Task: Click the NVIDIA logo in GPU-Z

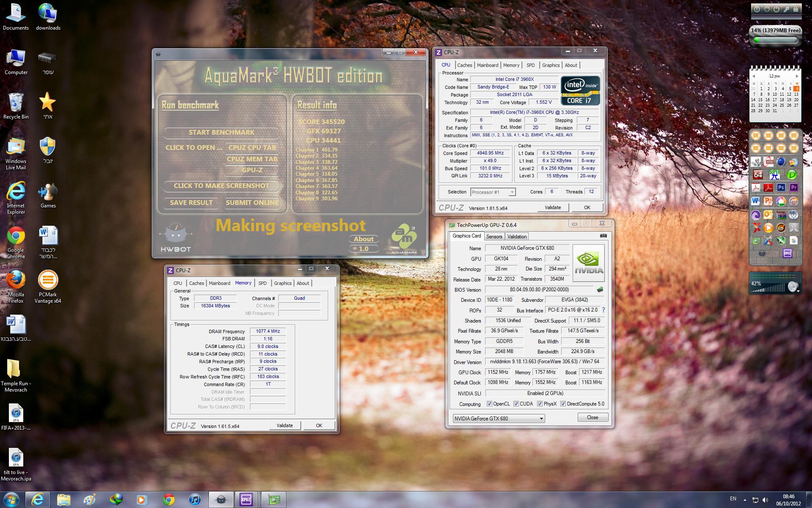Action: 588,263
